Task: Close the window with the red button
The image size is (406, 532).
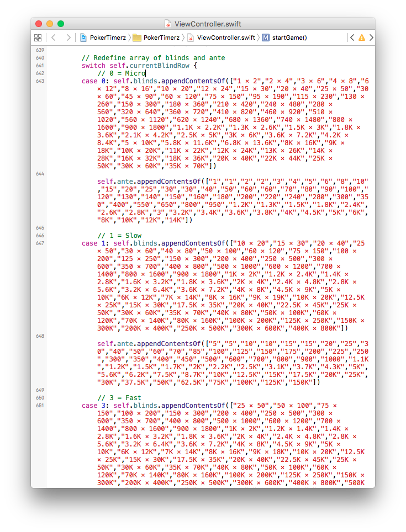Action: click(39, 24)
